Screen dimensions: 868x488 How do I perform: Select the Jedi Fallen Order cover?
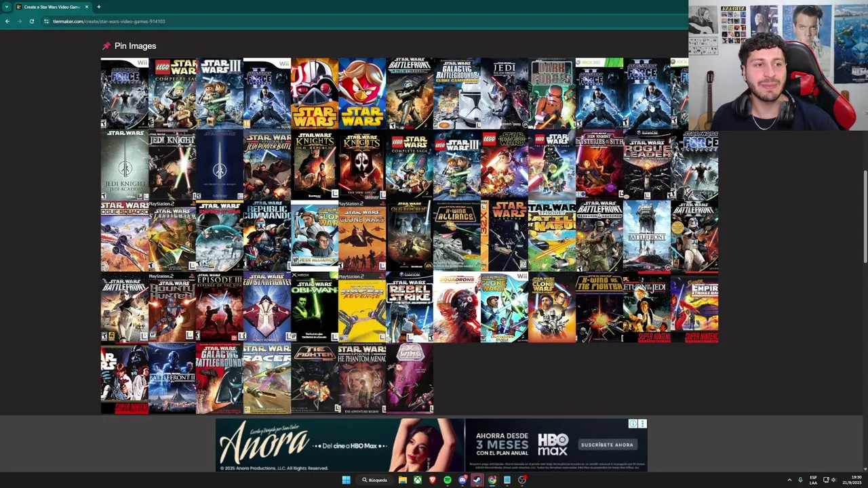pos(505,94)
